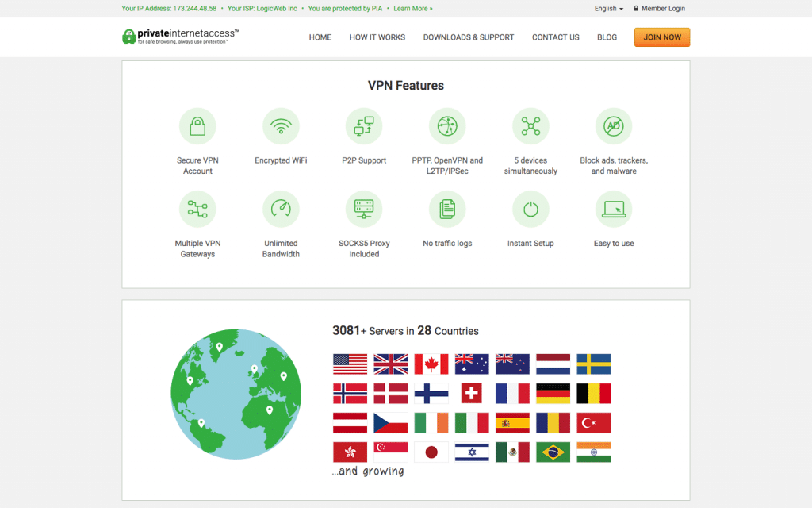Click the No traffic logs icon
Viewport: 812px width, 508px height.
click(447, 209)
